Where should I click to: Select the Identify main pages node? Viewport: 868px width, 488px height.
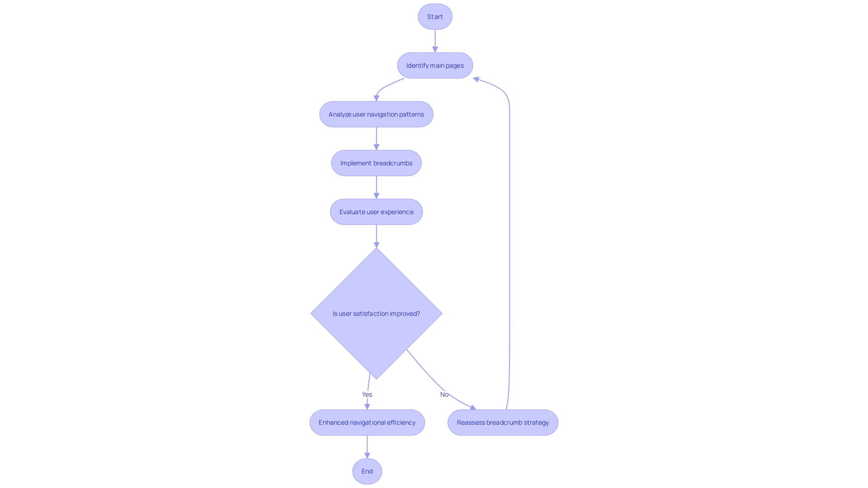click(434, 65)
